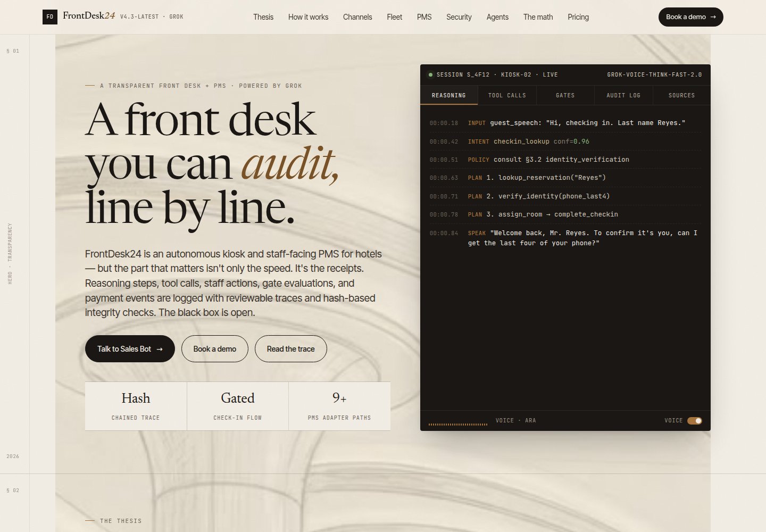
Task: Click the GROK-VOICE-THINK-FAST-2.0 model label
Action: (x=654, y=74)
